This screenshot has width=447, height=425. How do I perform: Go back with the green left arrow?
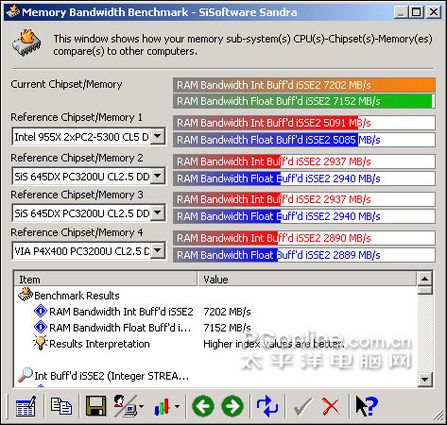pos(203,406)
